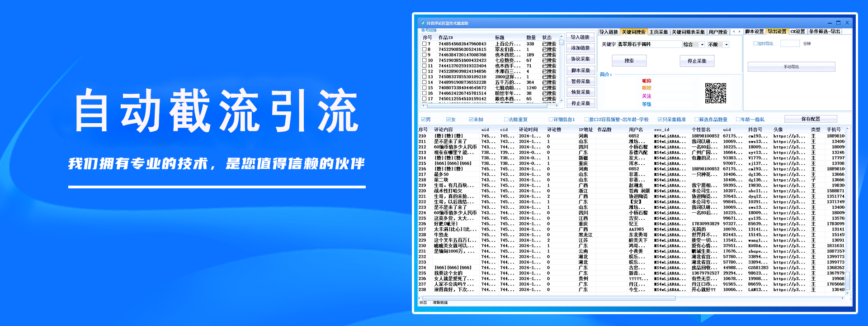The image size is (868, 326).
Task: Open the CK设置 tab
Action: click(797, 32)
